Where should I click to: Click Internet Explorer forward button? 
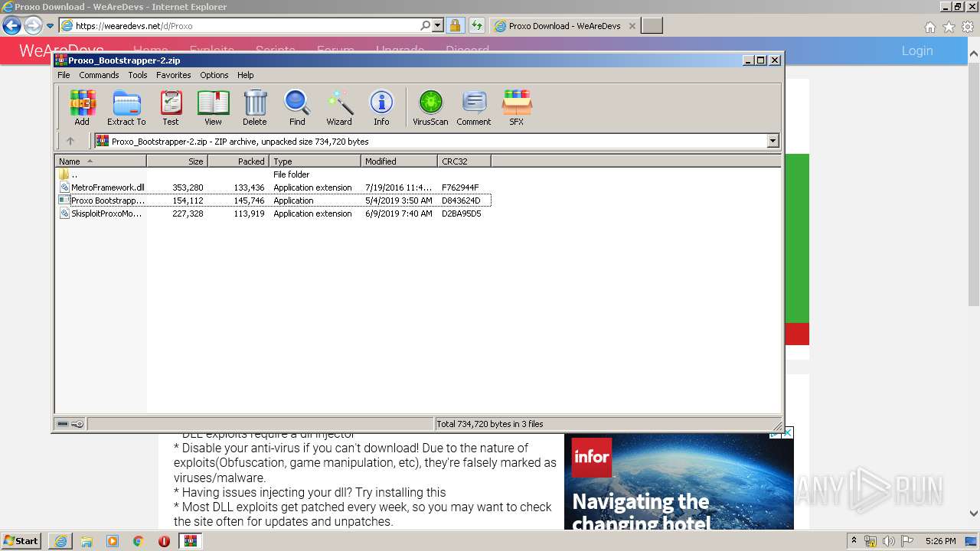(x=33, y=26)
